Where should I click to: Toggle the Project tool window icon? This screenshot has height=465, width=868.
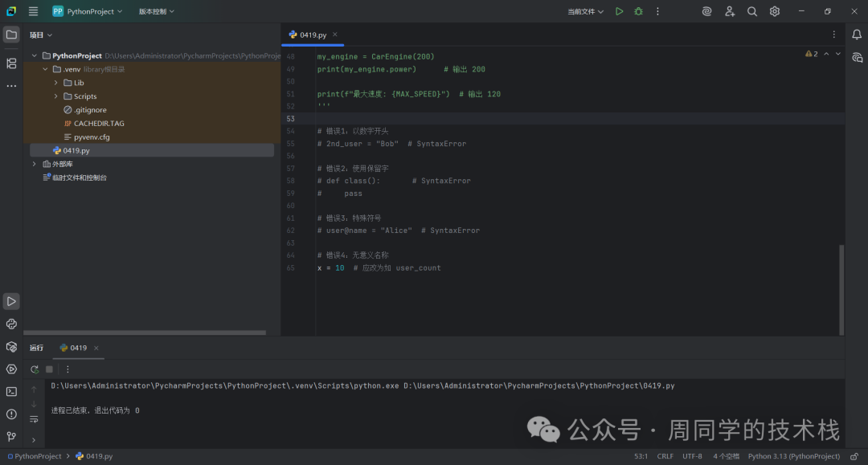(x=11, y=35)
